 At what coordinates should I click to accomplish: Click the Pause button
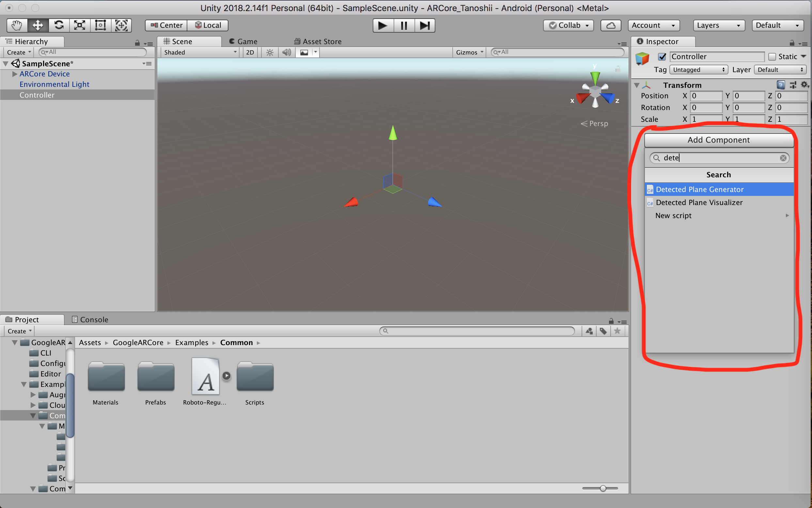coord(403,25)
